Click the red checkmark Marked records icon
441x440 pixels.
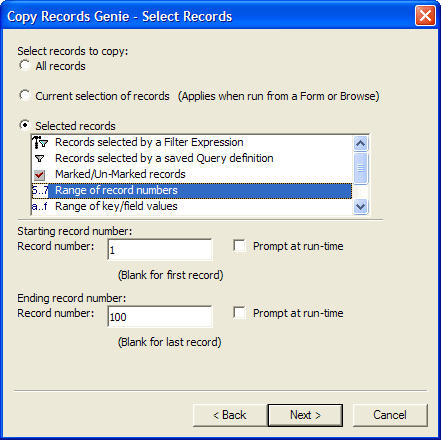pyautogui.click(x=39, y=174)
